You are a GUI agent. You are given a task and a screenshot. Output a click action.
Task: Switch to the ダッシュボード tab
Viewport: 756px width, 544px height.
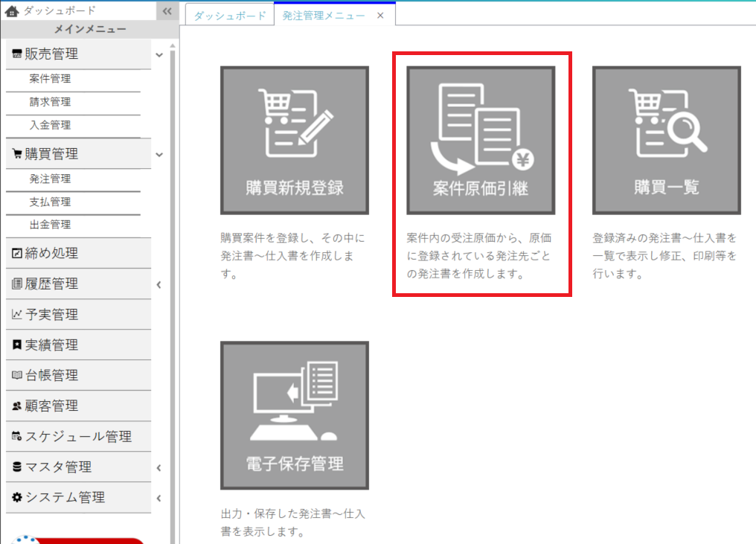(230, 16)
